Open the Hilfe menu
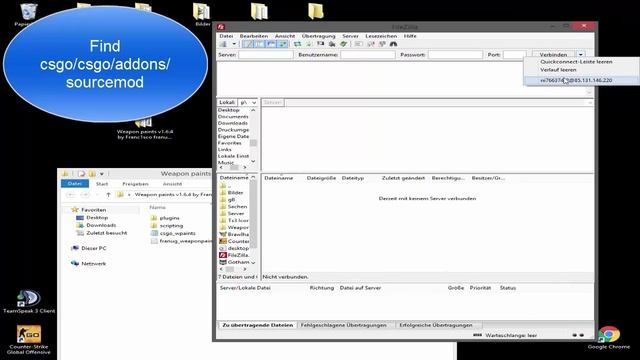This screenshot has height=360, width=640. pos(410,36)
